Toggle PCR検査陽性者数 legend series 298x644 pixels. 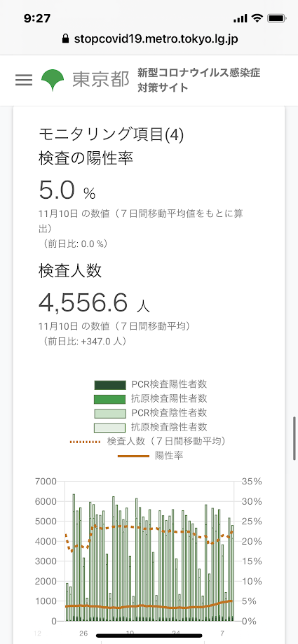(x=150, y=384)
